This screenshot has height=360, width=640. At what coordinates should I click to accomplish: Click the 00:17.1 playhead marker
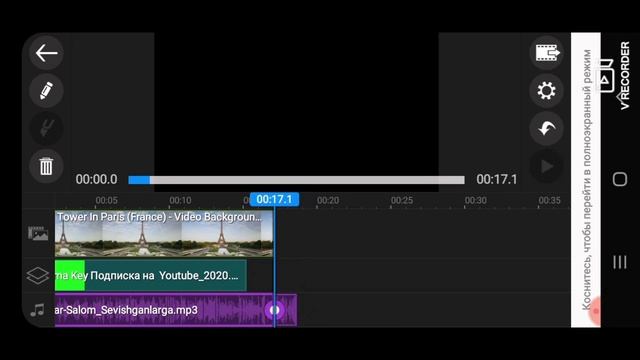click(x=274, y=199)
